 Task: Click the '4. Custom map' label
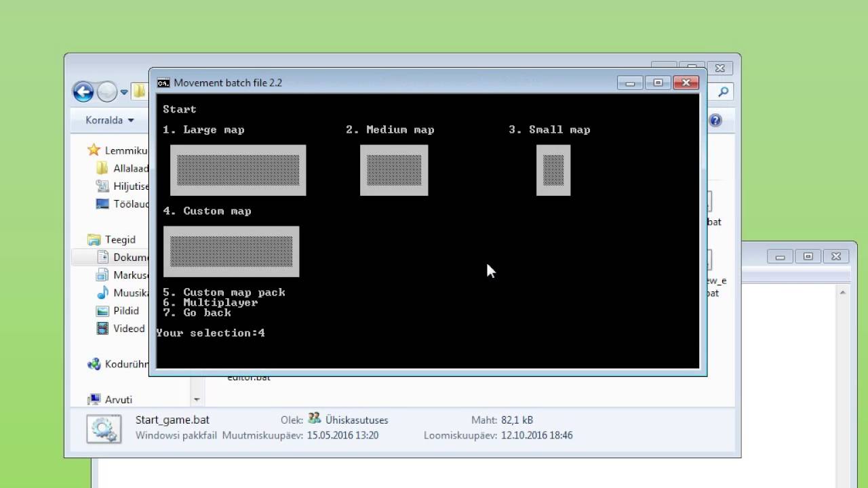208,211
